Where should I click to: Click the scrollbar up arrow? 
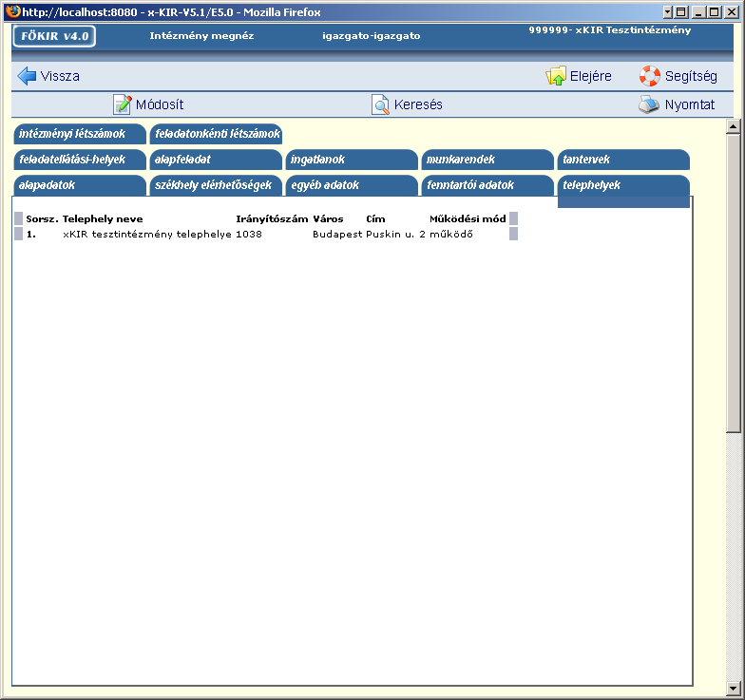734,127
